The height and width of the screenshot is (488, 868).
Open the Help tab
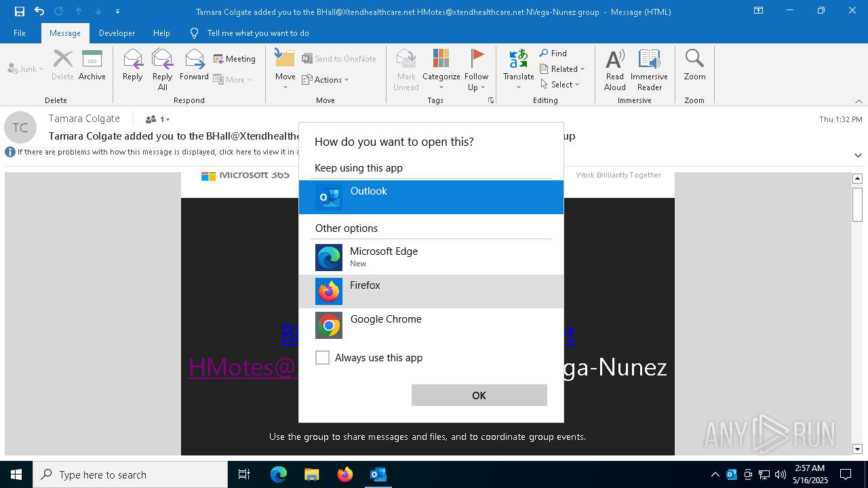point(161,33)
